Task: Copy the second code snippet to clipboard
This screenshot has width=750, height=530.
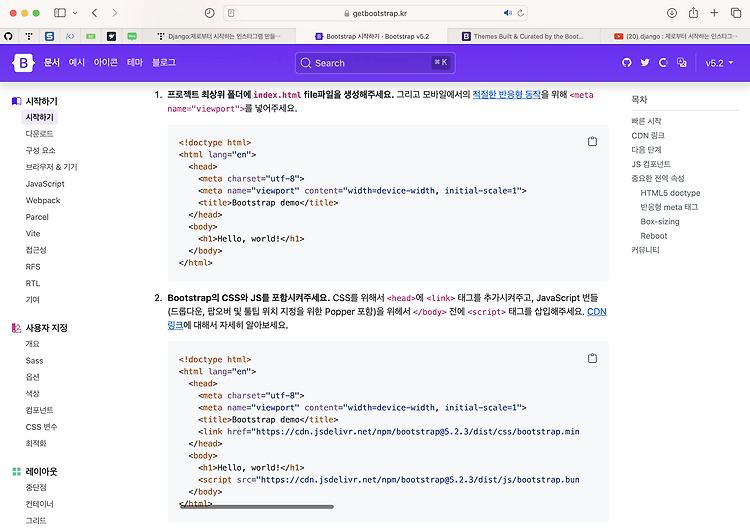Action: (592, 358)
